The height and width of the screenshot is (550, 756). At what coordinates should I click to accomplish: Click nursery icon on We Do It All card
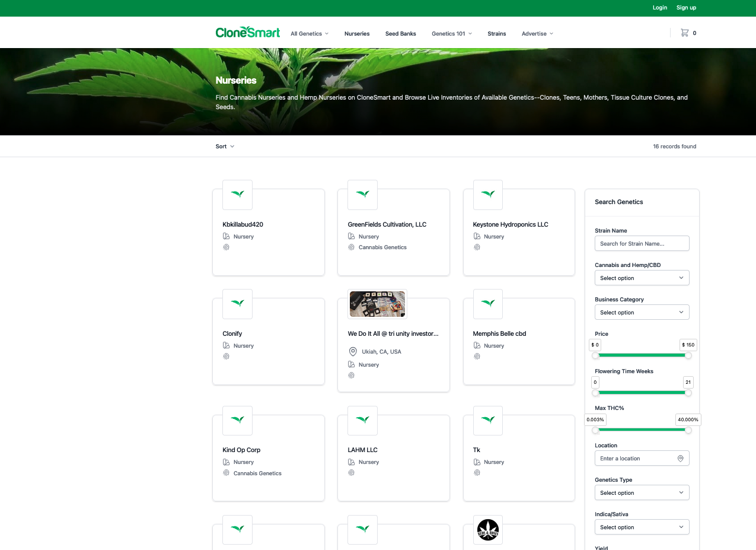click(x=351, y=364)
